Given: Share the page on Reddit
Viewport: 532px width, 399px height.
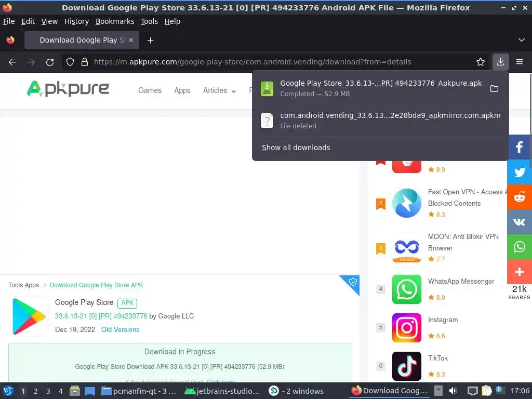Looking at the screenshot, I should [x=520, y=197].
